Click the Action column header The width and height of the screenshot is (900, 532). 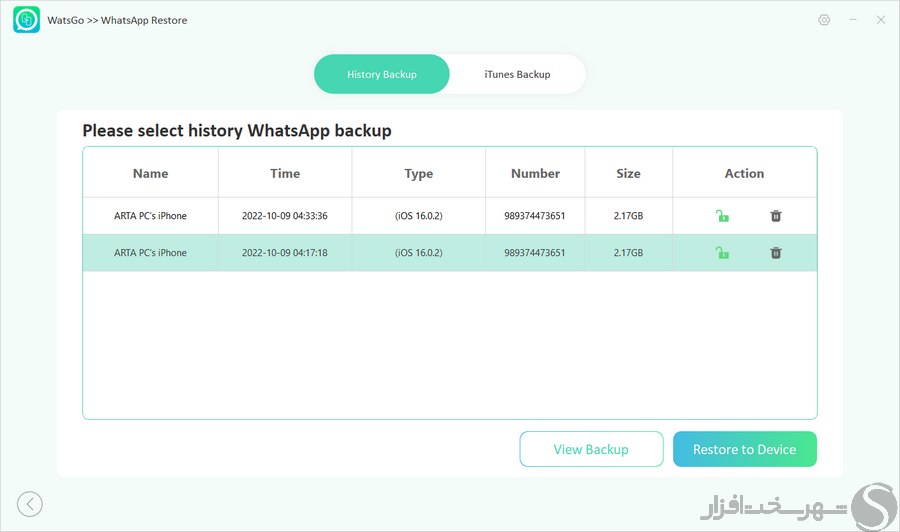744,173
